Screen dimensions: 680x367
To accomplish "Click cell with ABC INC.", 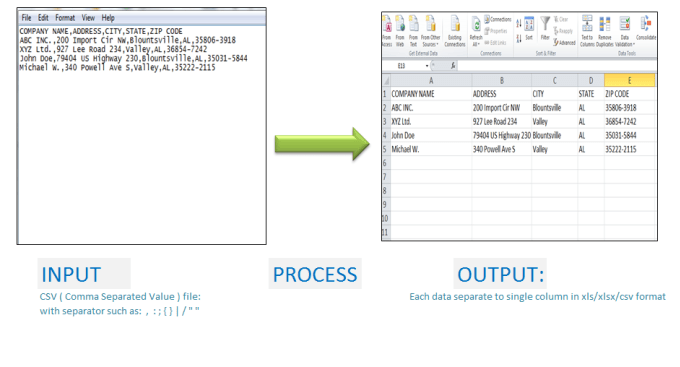I will (431, 108).
